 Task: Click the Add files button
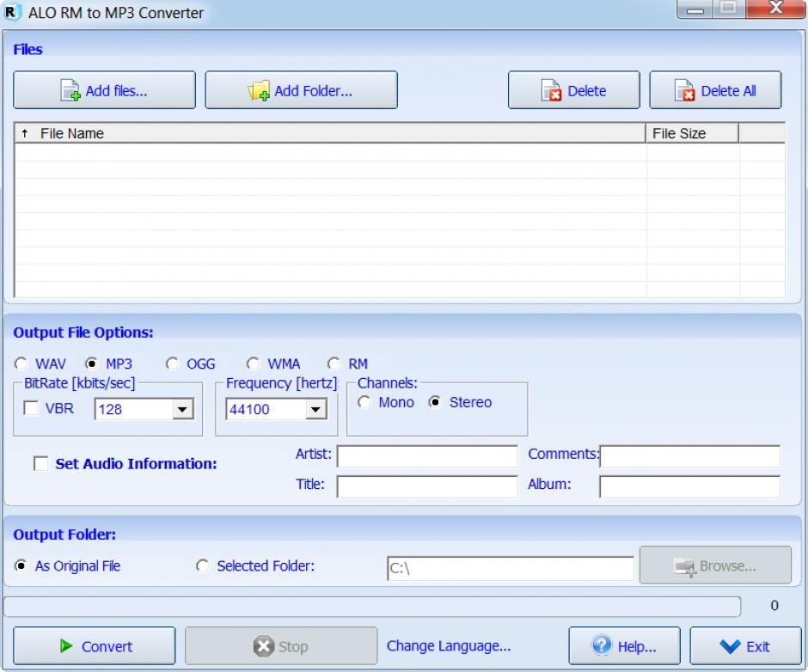(x=104, y=90)
